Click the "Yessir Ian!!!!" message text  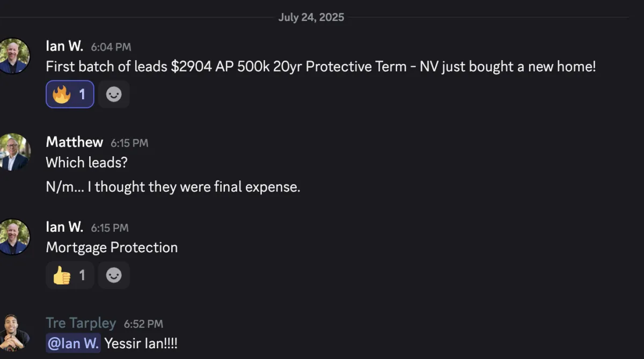click(141, 343)
